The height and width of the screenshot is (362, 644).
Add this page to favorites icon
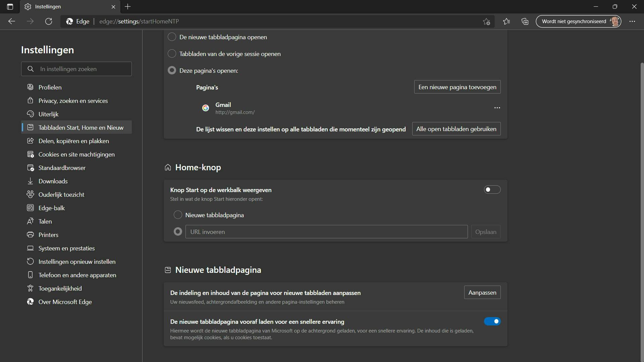(x=486, y=21)
